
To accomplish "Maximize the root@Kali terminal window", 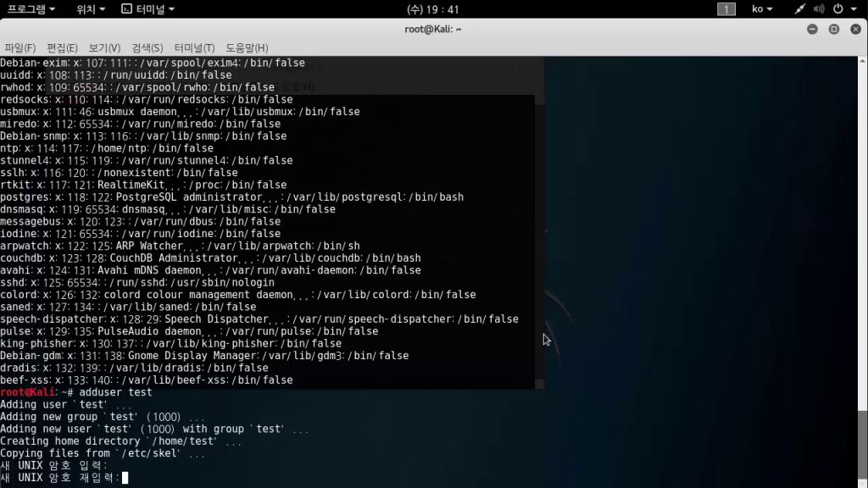I will coord(834,29).
